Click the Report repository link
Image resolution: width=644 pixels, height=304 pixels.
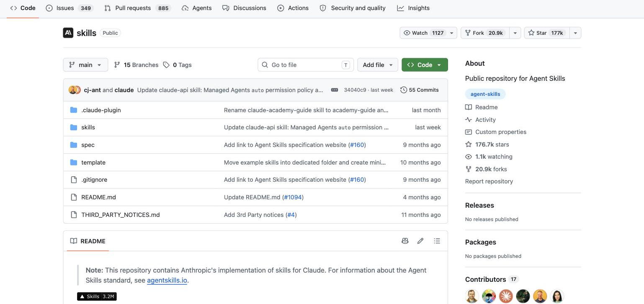[x=489, y=181]
